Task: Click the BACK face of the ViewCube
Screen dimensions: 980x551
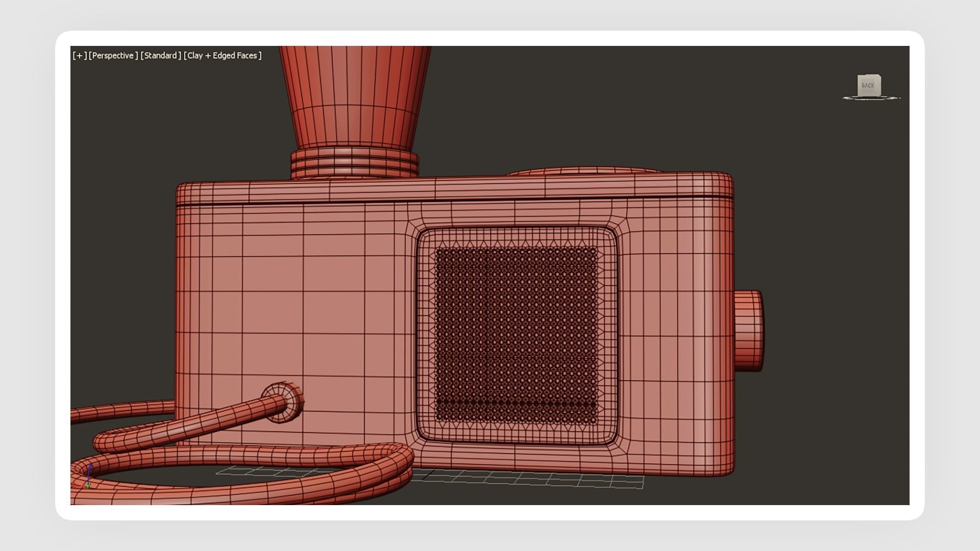Action: coord(868,85)
